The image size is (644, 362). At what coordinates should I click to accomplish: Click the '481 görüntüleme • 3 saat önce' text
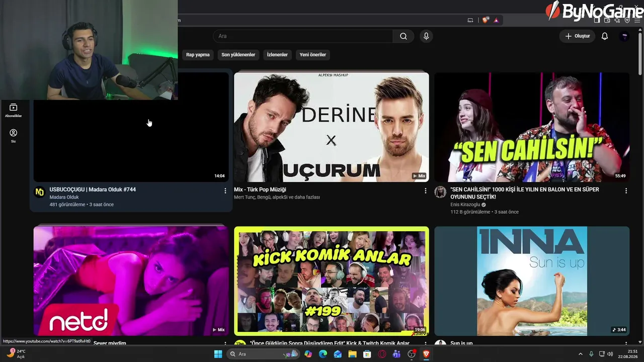click(x=82, y=205)
